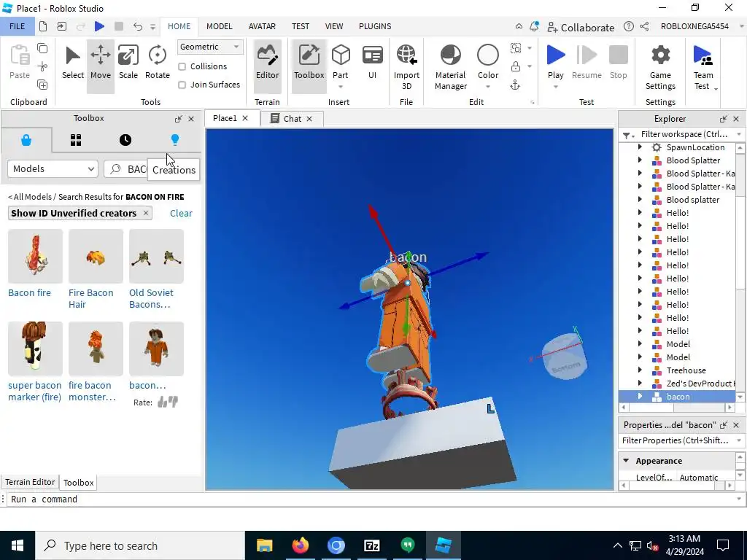This screenshot has width=747, height=560.
Task: Start Team Test
Action: click(703, 66)
